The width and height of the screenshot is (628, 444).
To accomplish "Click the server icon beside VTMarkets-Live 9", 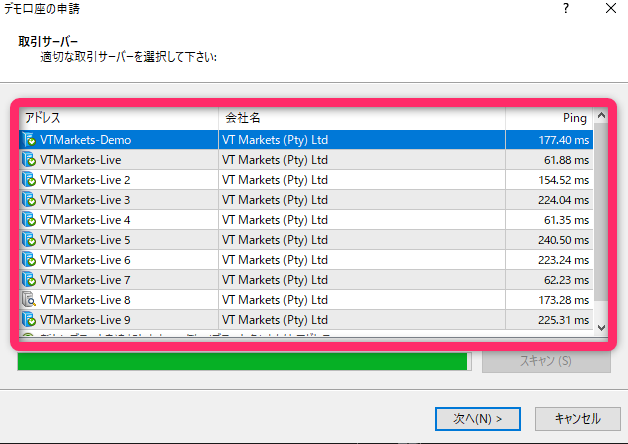I will pyautogui.click(x=29, y=320).
